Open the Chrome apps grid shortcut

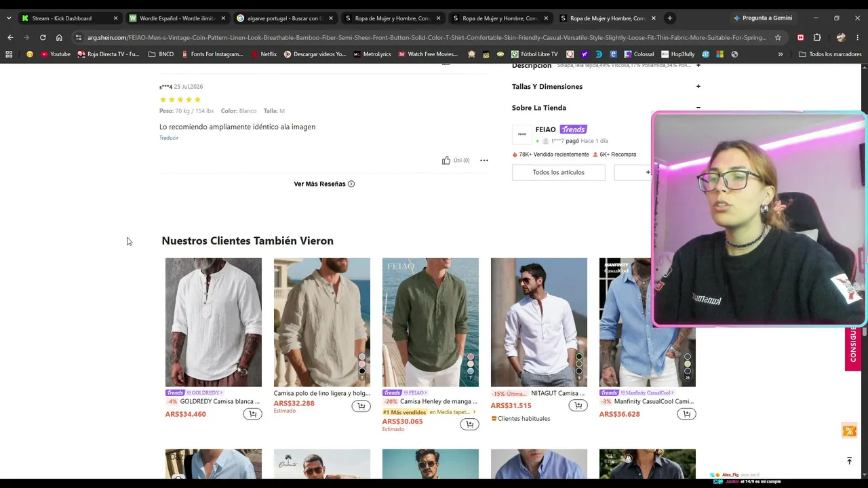pyautogui.click(x=9, y=54)
